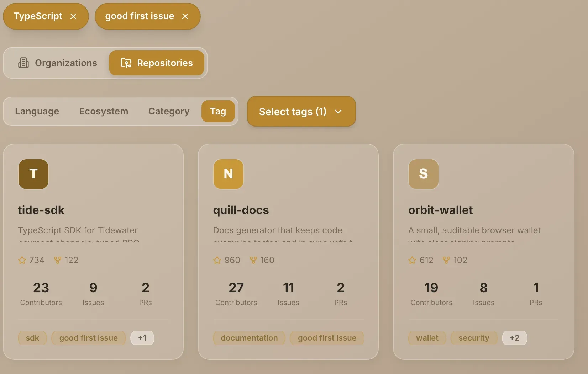This screenshot has height=374, width=588.
Task: Open the quill-docs repository title
Action: coord(241,210)
